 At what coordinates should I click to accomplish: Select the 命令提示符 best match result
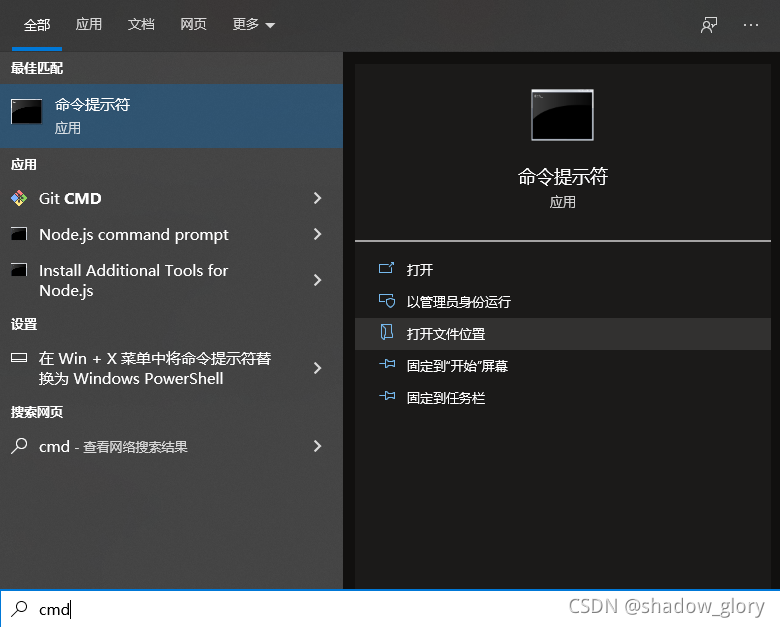coord(171,116)
